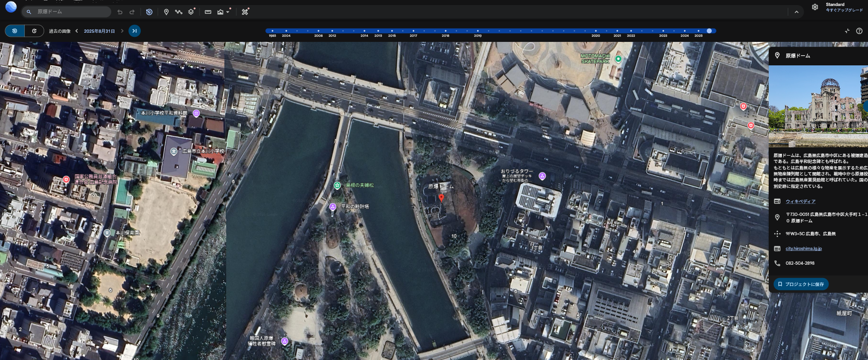The image size is (868, 360).
Task: Click the plus code 9FW3+5C 広島市、広島県
Action: pyautogui.click(x=811, y=234)
